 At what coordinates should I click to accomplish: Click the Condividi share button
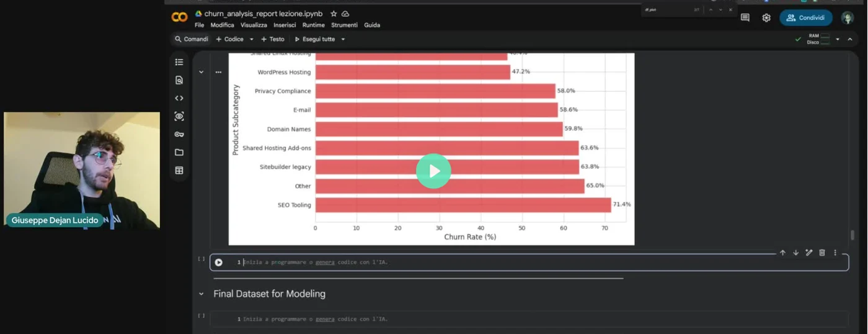(x=806, y=18)
